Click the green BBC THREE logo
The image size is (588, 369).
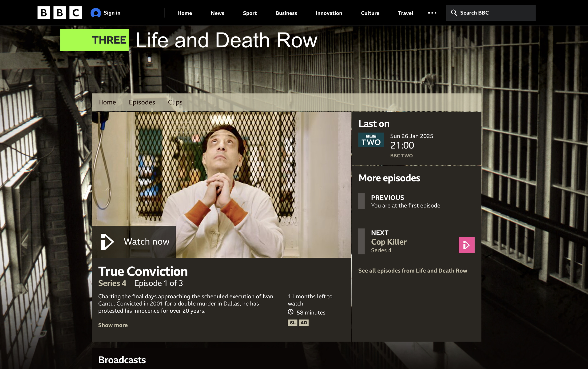tap(94, 40)
